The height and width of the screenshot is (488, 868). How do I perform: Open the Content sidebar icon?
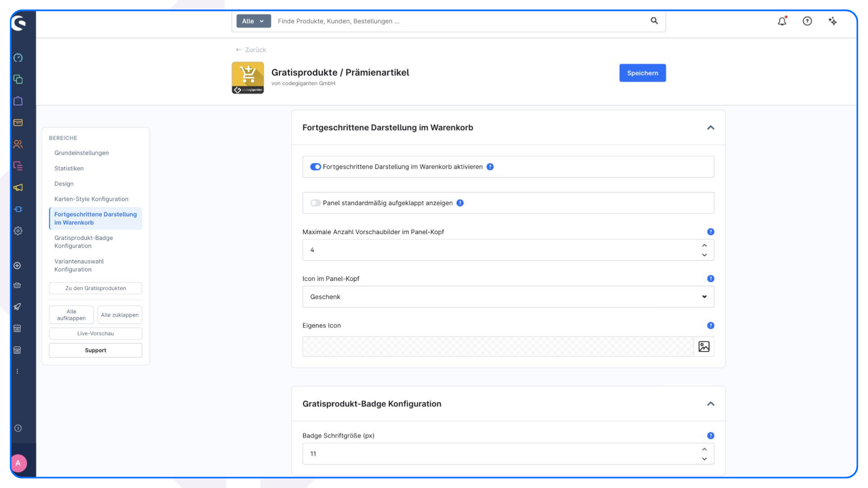click(18, 166)
